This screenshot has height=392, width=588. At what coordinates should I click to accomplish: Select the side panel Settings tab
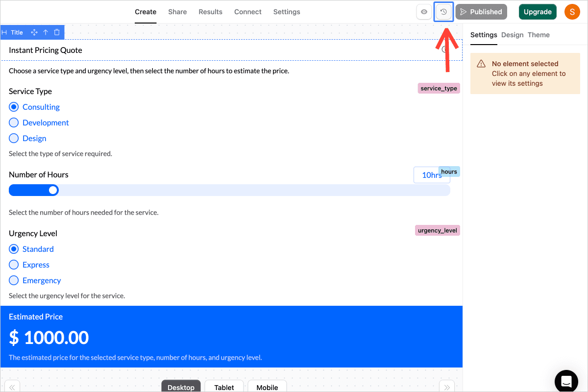coord(484,35)
